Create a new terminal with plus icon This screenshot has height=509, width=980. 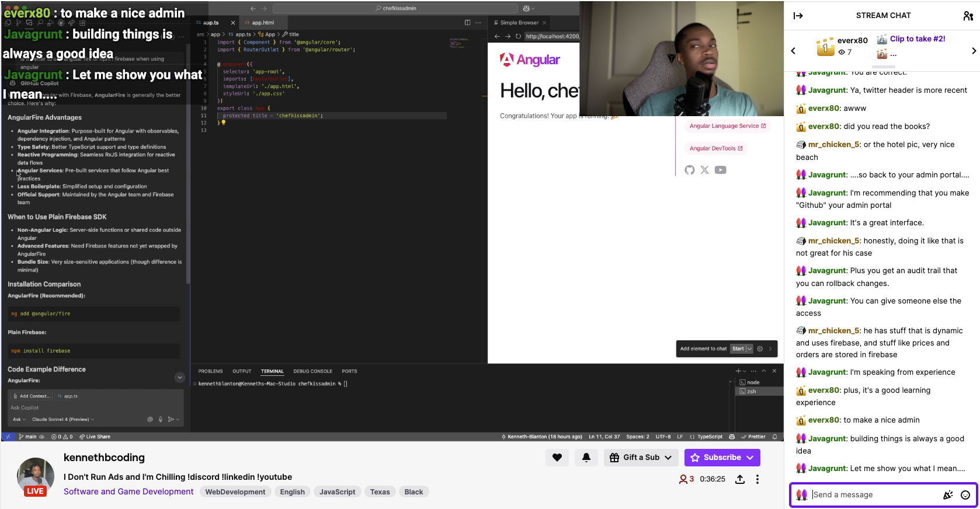click(738, 371)
